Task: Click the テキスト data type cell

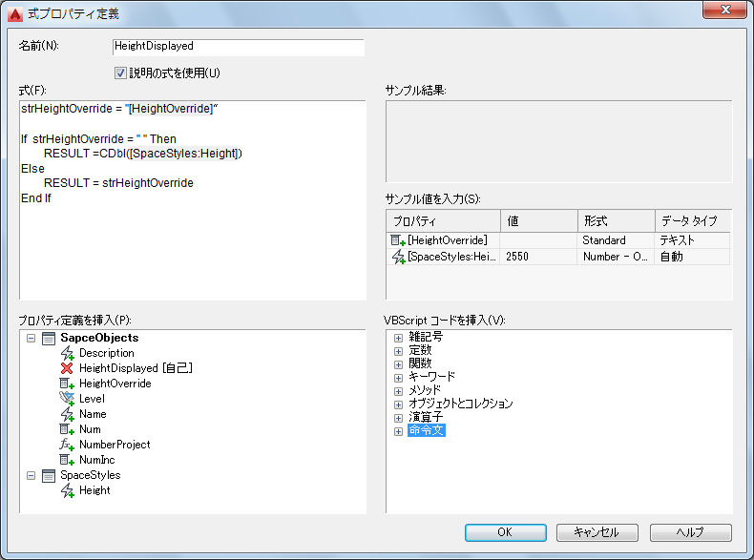Action: pos(692,240)
